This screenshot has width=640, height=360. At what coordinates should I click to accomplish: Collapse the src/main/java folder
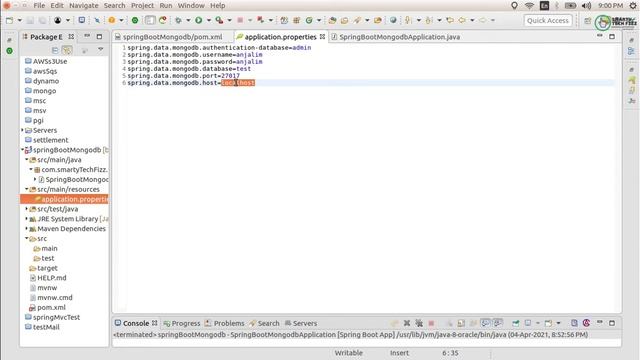[x=27, y=160]
